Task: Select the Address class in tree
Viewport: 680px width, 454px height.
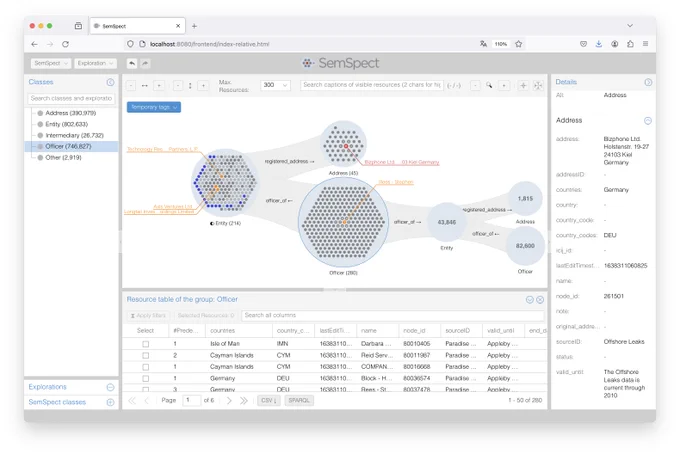Action: 71,113
